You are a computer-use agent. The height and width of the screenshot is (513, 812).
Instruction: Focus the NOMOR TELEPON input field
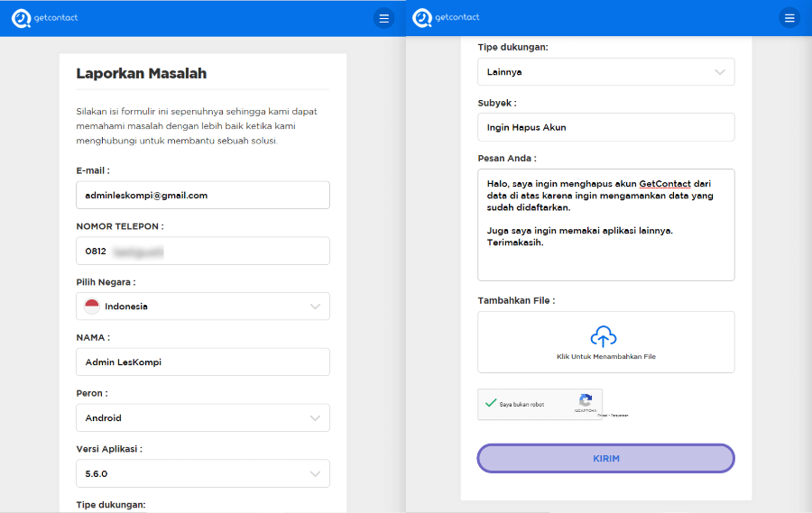(203, 251)
